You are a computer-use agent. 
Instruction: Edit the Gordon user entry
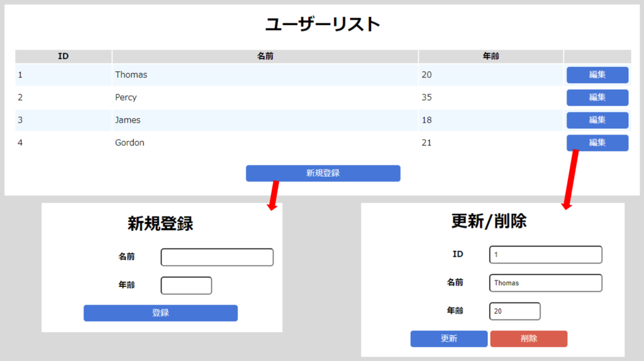(x=597, y=143)
